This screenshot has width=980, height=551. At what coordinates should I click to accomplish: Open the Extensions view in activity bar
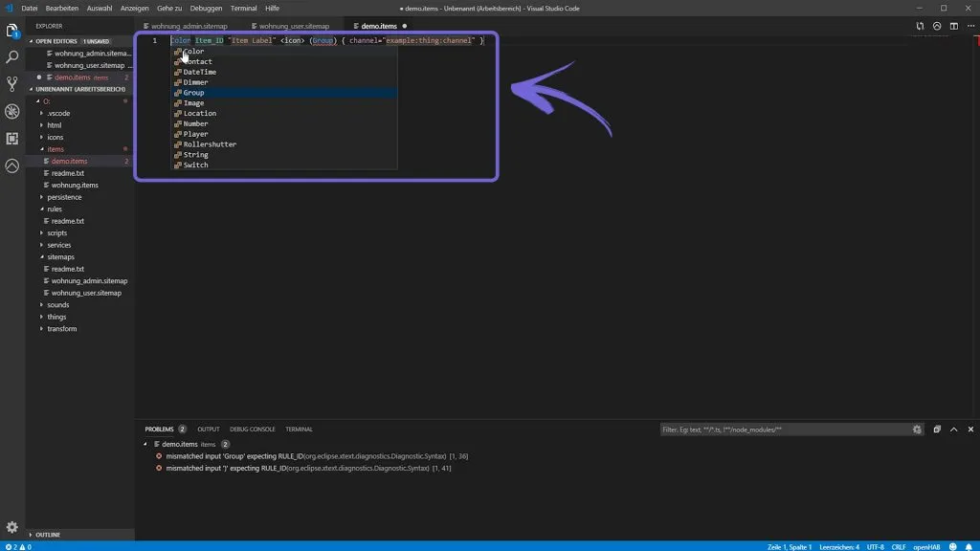point(11,138)
